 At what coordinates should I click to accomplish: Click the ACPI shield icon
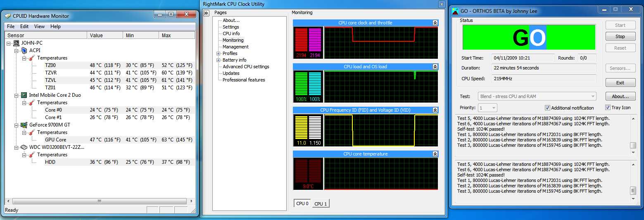(24, 50)
